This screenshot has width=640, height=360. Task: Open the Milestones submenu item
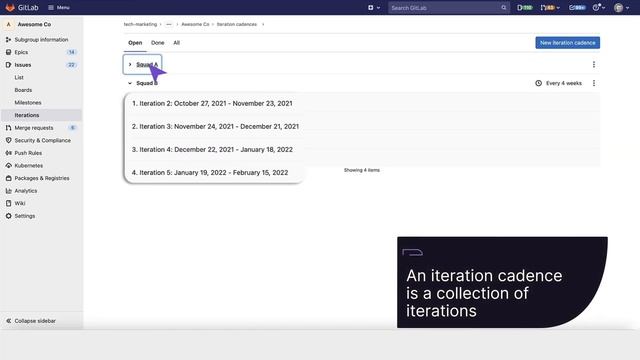[28, 103]
